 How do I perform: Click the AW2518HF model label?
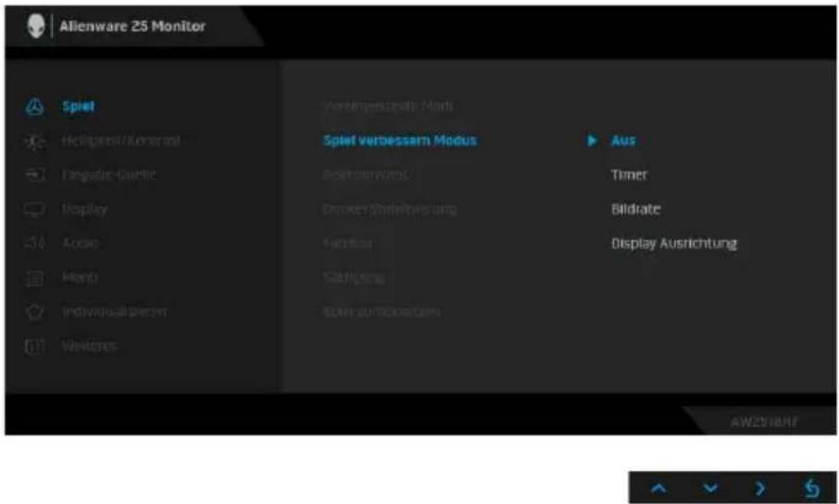click(764, 422)
